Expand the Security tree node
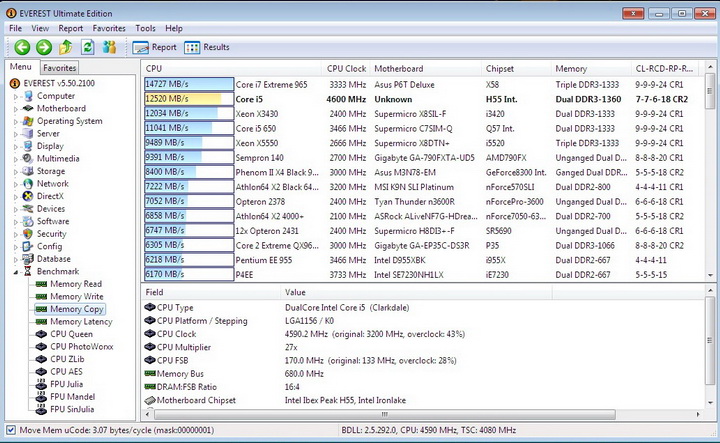Viewport: 720px width, 443px height. 16,234
